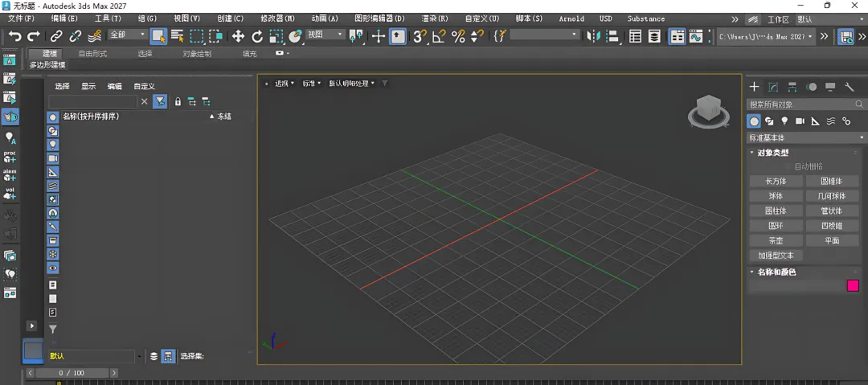Click the 茶壶 teapot button
Screen dimensions: 868x385
tap(776, 240)
